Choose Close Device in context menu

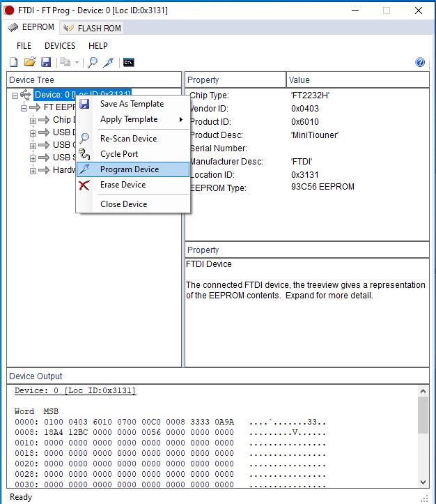pos(133,204)
